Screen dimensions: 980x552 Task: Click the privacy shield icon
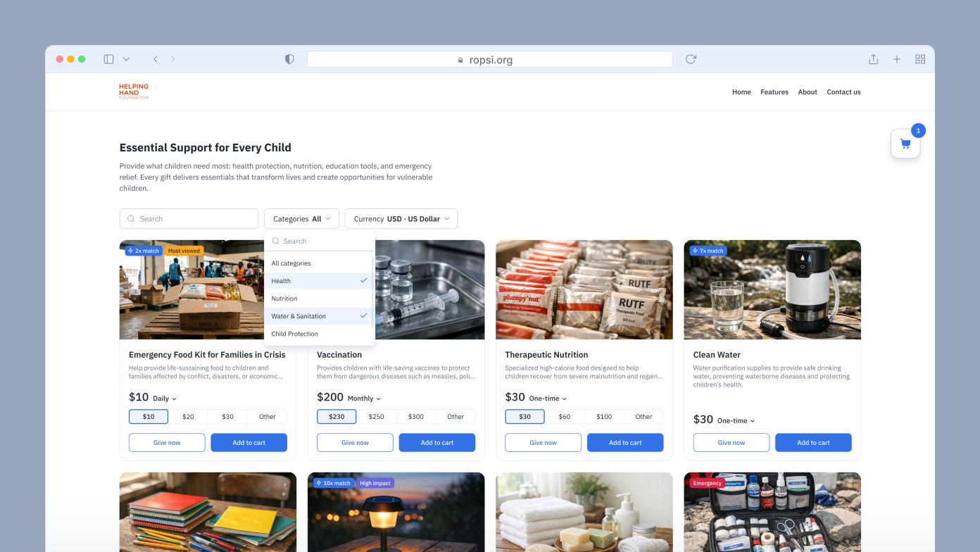point(289,59)
